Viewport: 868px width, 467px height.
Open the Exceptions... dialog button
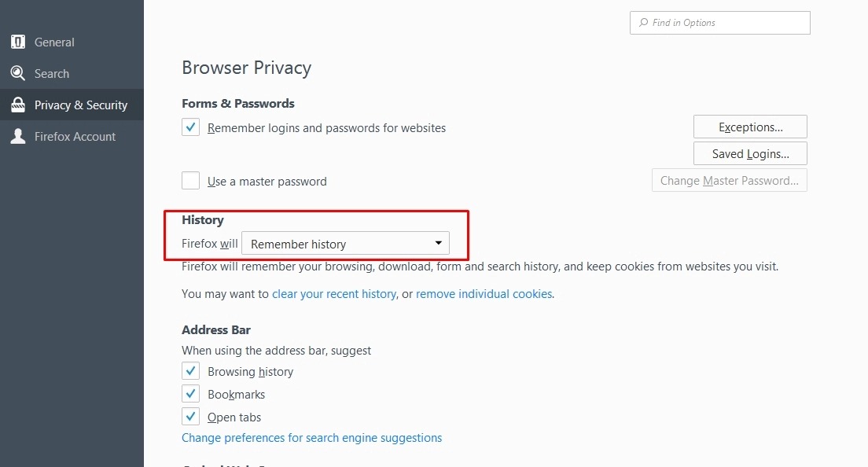750,127
